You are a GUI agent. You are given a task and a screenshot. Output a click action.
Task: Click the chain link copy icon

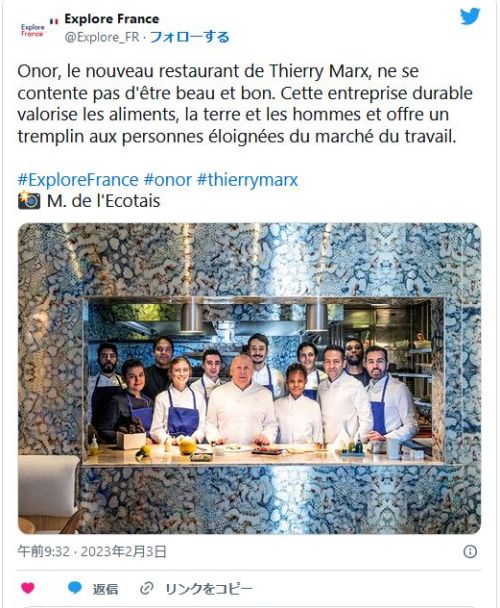pyautogui.click(x=147, y=588)
